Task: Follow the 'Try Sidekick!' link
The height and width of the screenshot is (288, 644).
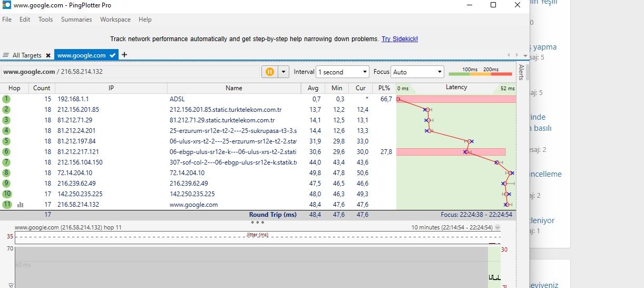Action: [x=400, y=39]
